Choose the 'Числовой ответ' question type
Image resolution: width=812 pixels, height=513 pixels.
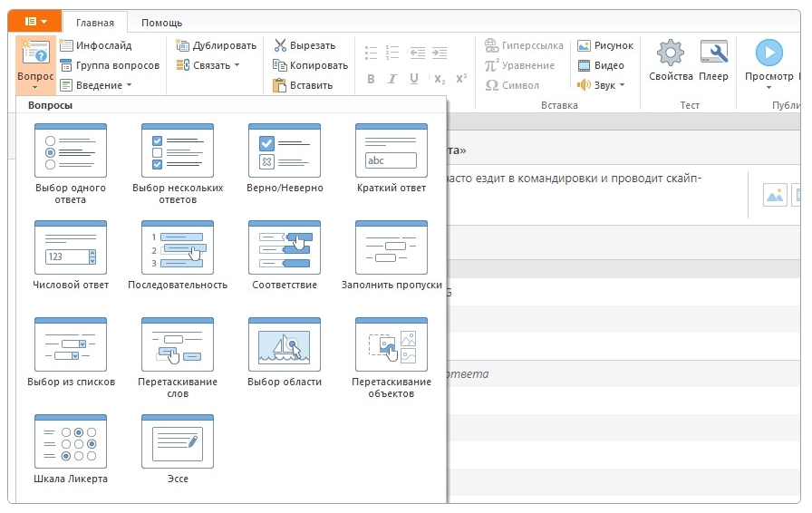[70, 248]
